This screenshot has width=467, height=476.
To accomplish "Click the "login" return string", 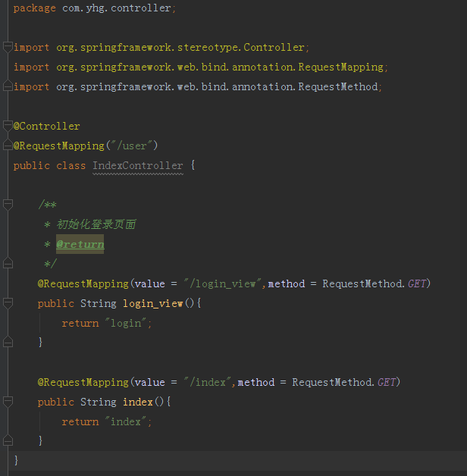I will click(x=126, y=323).
